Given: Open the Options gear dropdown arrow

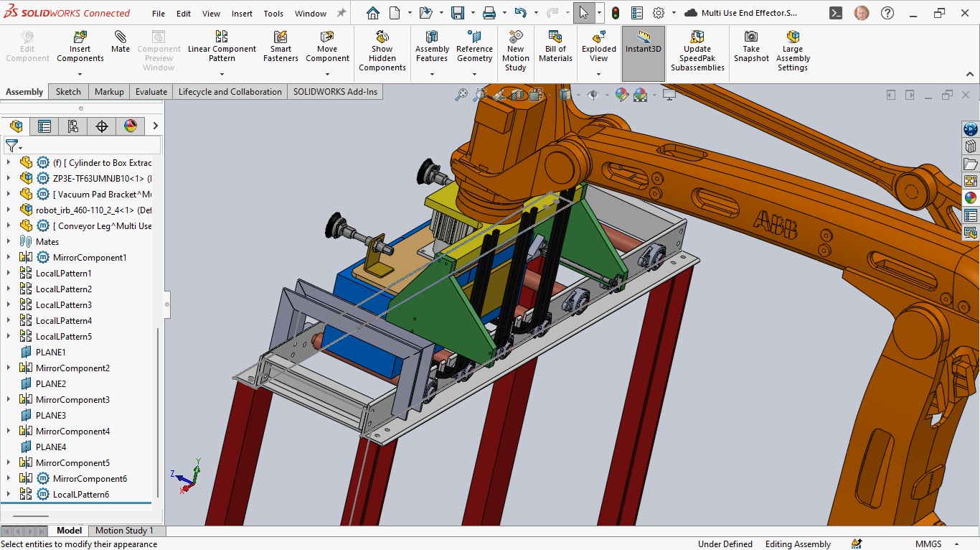Looking at the screenshot, I should 674,13.
